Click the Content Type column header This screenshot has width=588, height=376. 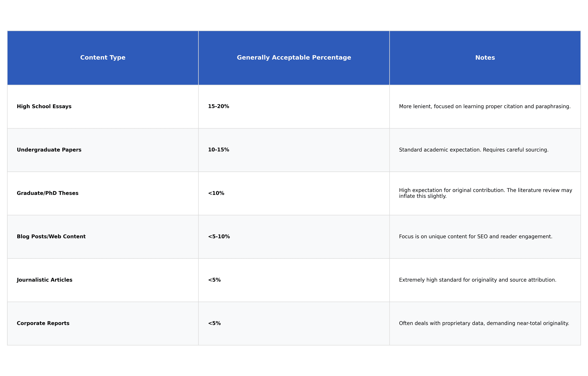[x=103, y=58]
